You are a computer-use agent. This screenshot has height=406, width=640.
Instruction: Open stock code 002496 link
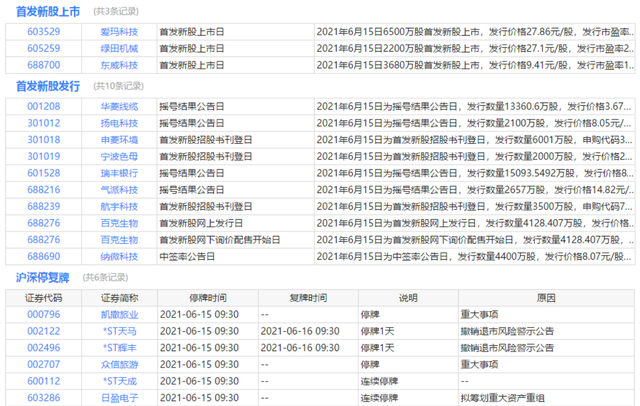(44, 348)
